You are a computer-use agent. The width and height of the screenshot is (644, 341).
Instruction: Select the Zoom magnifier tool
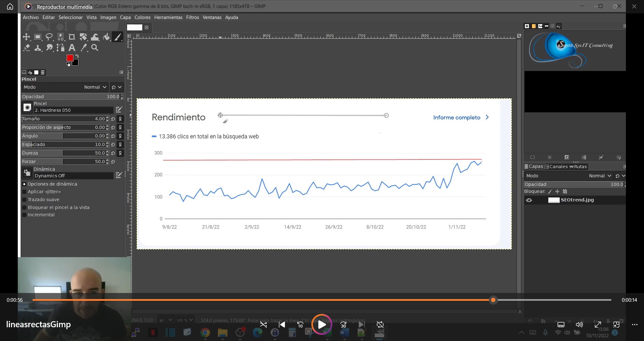[x=95, y=48]
